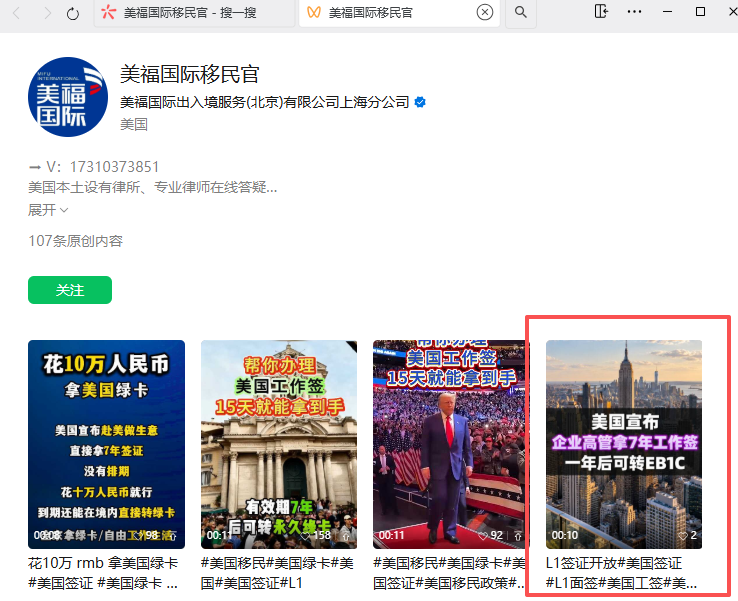Click the 美福国际 round profile avatar
This screenshot has width=738, height=601.
pos(68,97)
